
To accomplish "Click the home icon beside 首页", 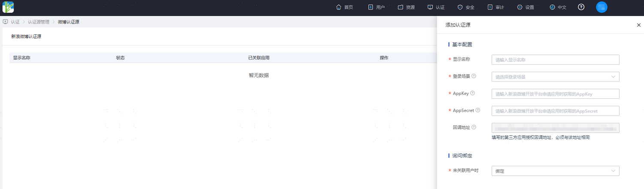I will tap(339, 7).
